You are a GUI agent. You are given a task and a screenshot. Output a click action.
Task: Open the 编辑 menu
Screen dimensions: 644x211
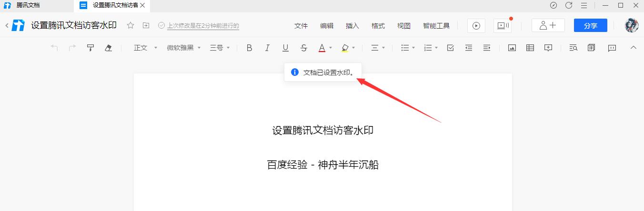point(327,26)
